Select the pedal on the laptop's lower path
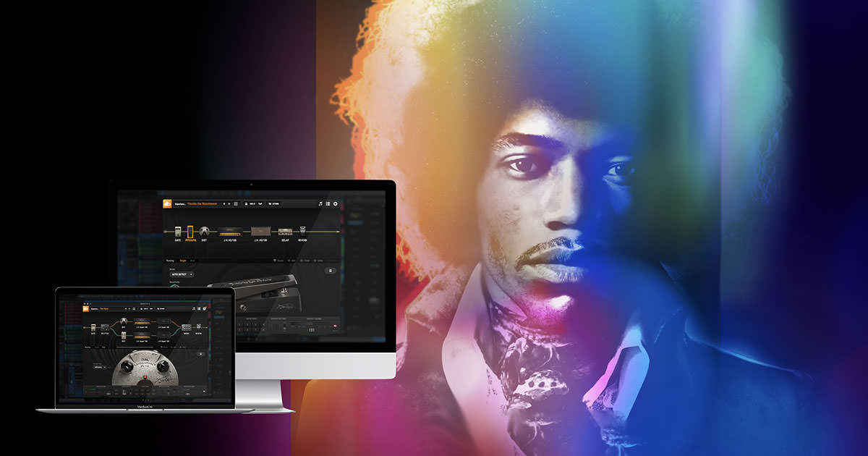868x456 pixels. 124,335
